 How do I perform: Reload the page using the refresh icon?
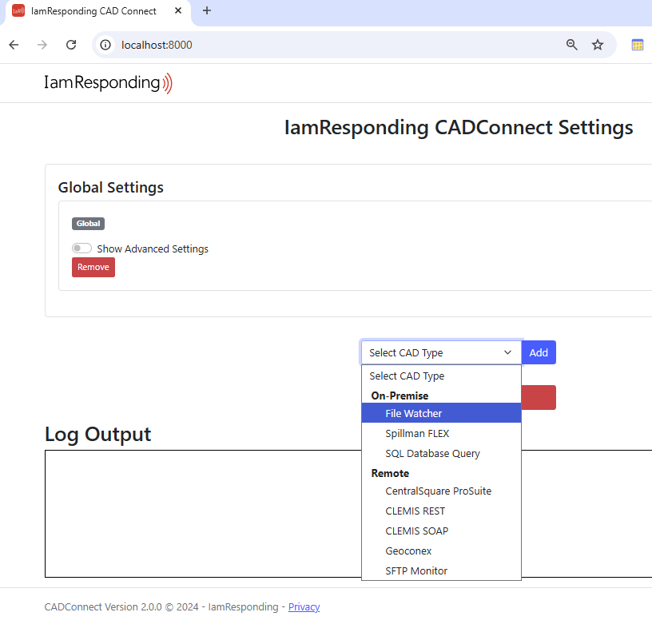click(70, 45)
